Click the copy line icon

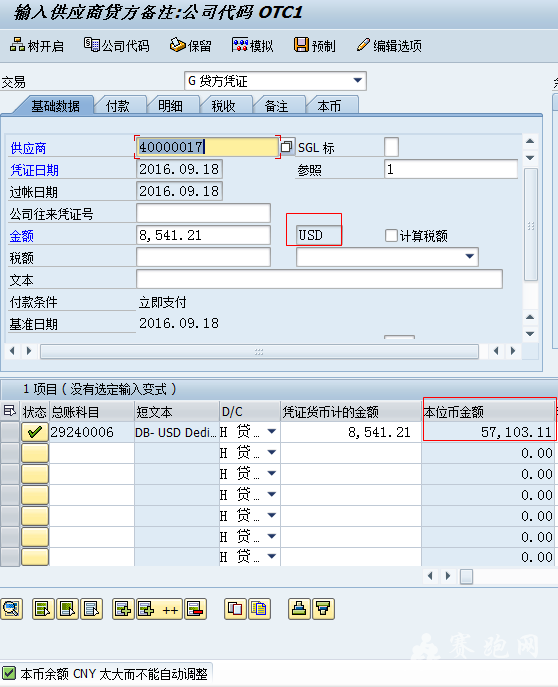pos(235,609)
